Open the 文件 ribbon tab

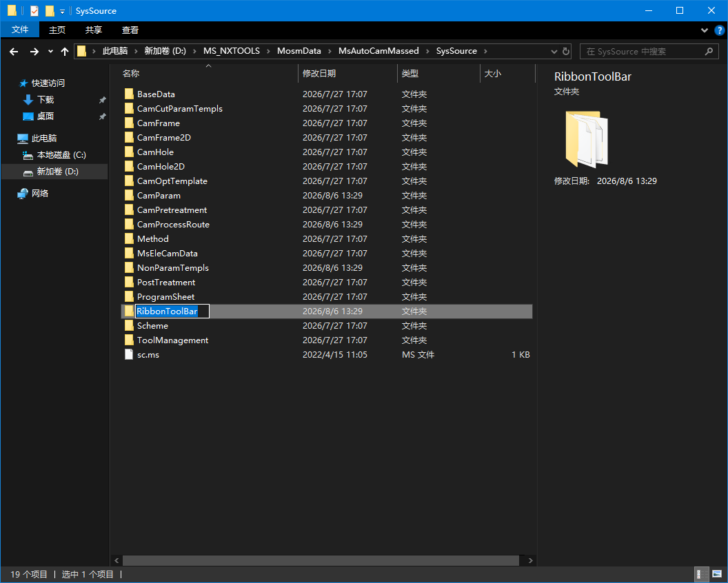(20, 30)
